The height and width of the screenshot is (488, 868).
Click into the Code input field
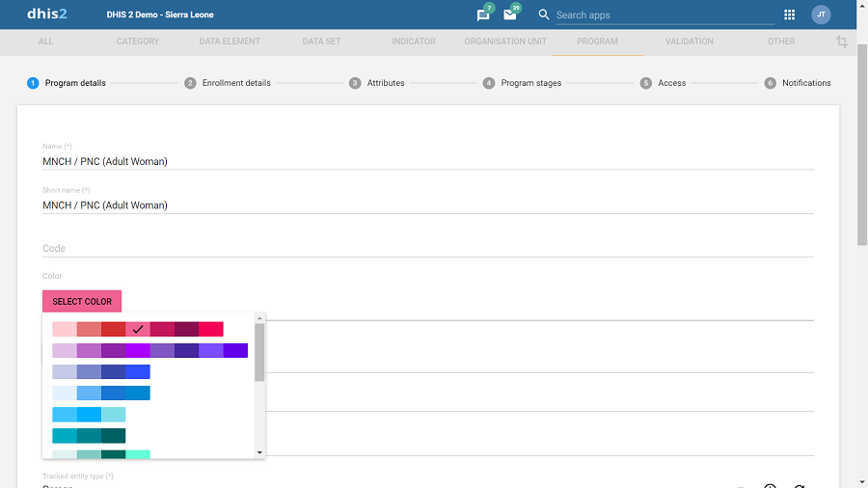[x=428, y=249]
